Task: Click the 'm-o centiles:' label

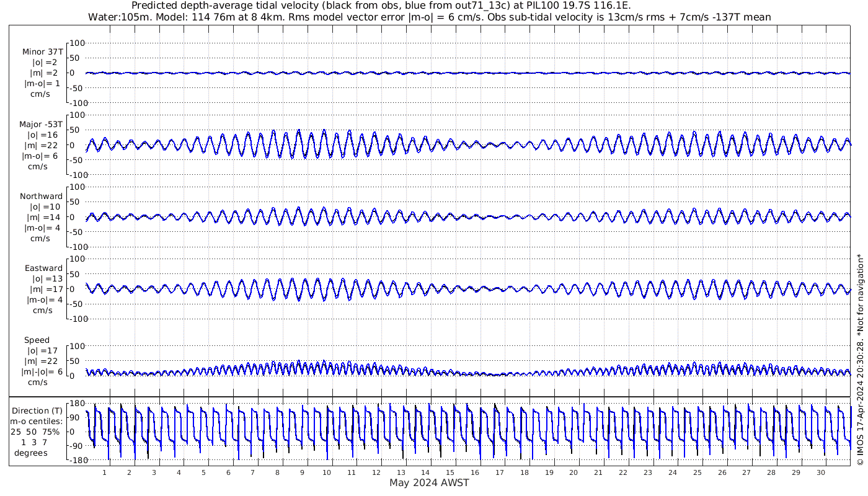Action: coord(37,421)
